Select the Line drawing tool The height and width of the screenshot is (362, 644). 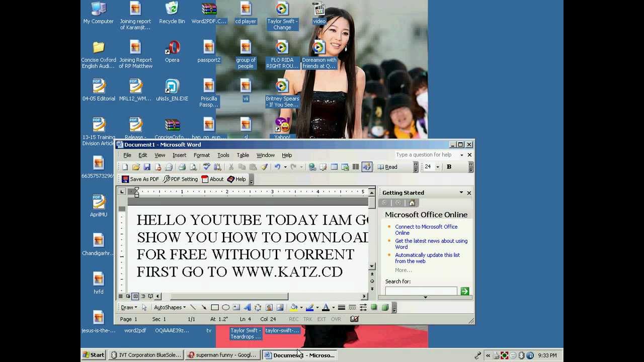[x=193, y=307]
